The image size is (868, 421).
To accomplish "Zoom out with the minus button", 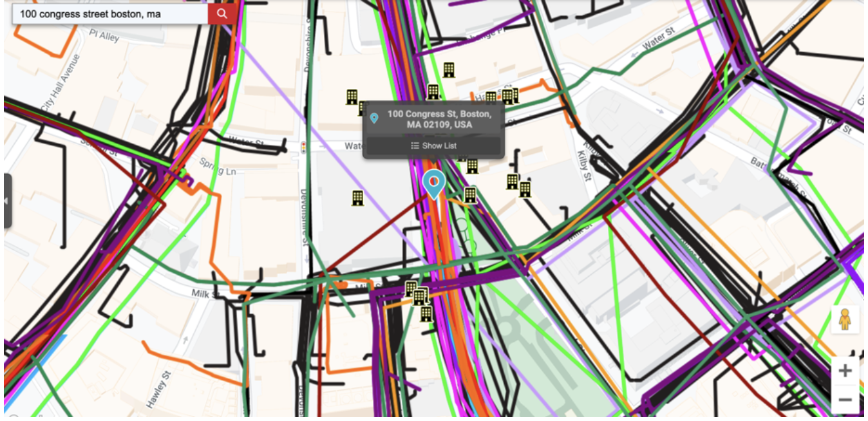I will point(845,400).
